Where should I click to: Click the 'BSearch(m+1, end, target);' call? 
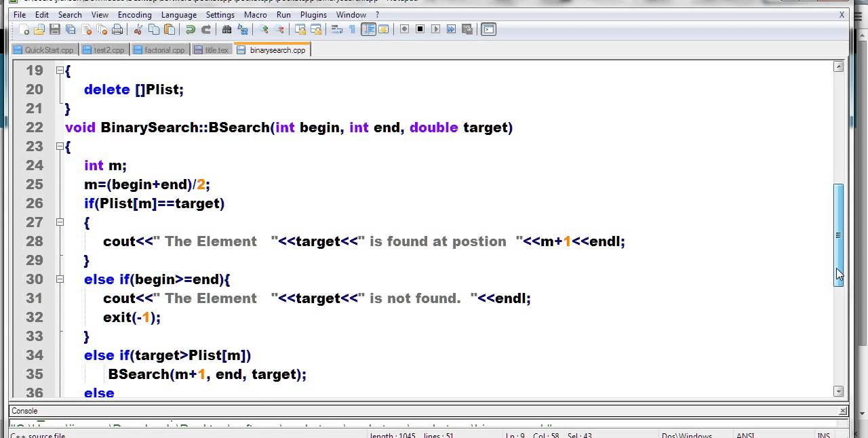[x=208, y=374]
